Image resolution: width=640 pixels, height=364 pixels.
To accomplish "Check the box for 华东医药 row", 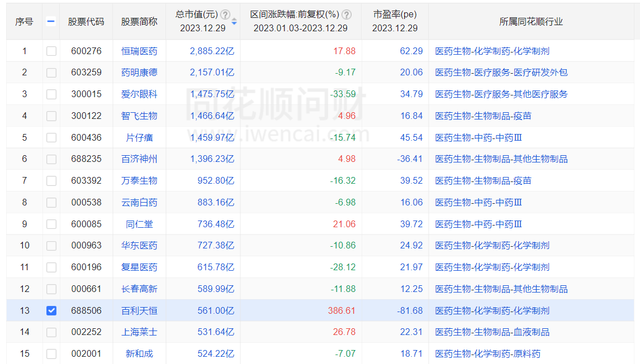I will (51, 246).
